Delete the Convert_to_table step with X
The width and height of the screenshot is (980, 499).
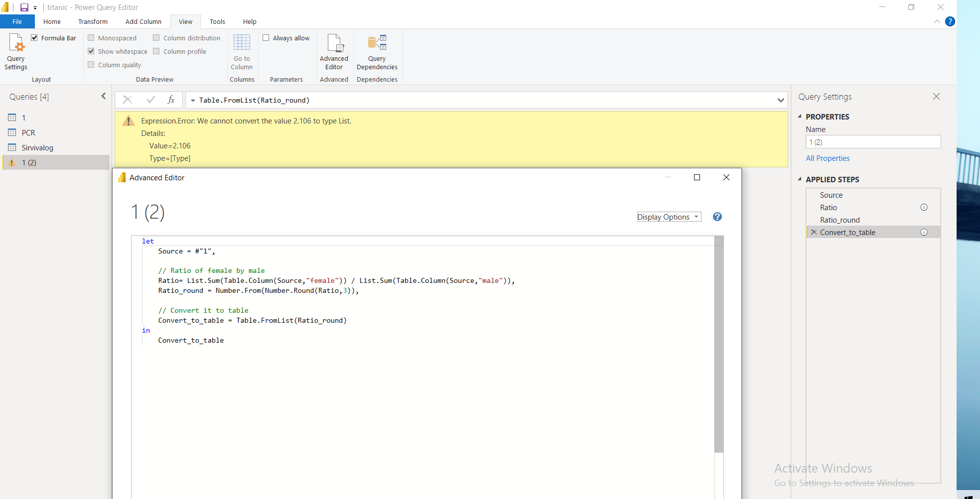(814, 232)
